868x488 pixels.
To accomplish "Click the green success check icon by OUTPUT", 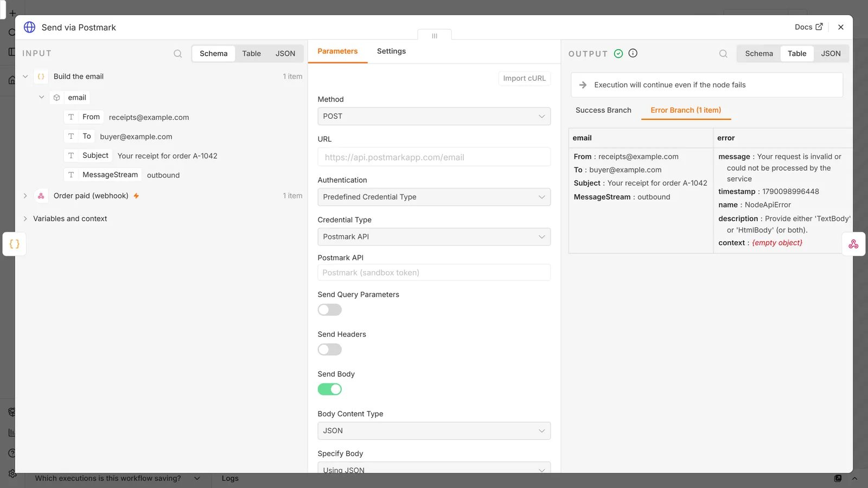I will tap(618, 53).
